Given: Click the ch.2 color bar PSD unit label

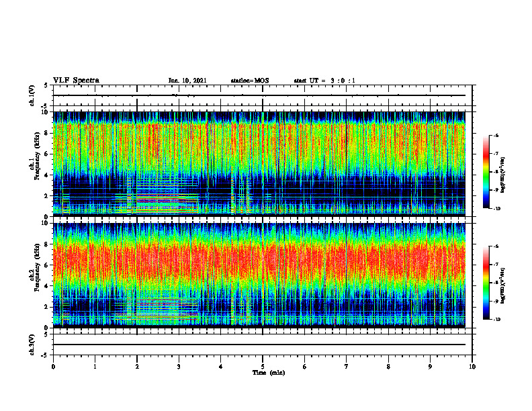Looking at the screenshot, I should [x=503, y=284].
